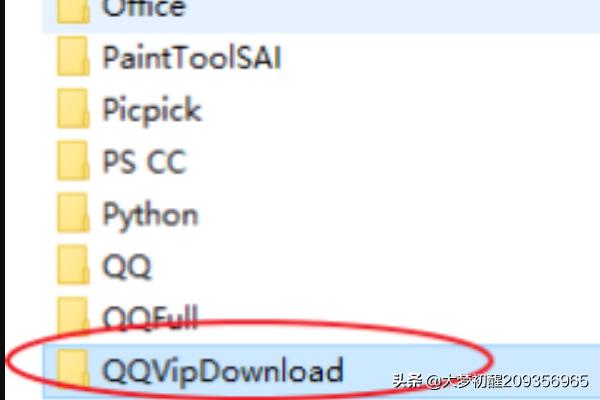The width and height of the screenshot is (600, 400).
Task: Select the QQ folder name
Action: (x=127, y=267)
